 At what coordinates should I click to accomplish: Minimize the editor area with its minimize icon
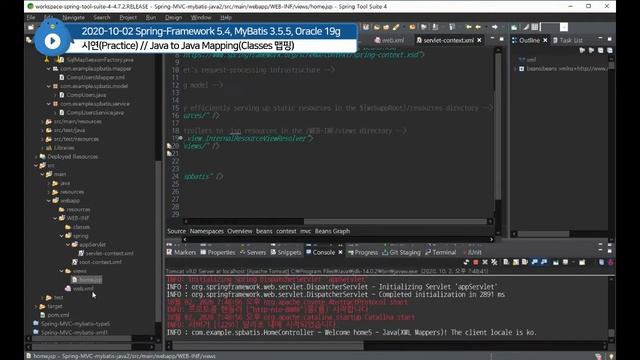pyautogui.click(x=492, y=39)
